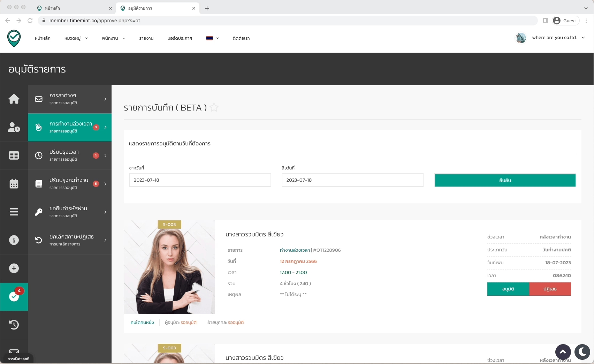Favorite the page with star icon

click(214, 108)
